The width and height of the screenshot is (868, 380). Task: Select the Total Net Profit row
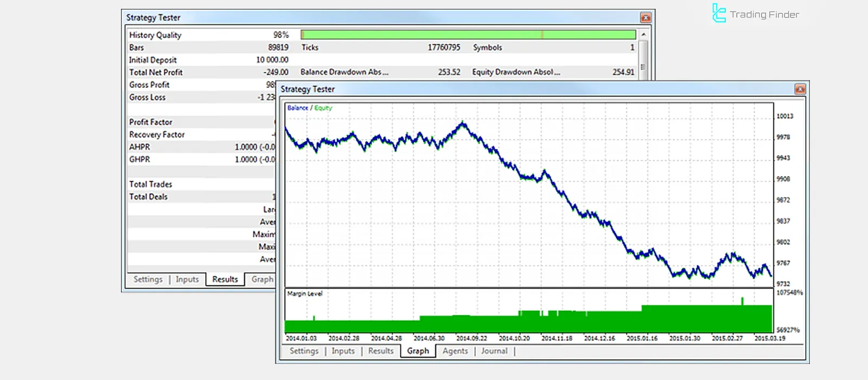156,72
